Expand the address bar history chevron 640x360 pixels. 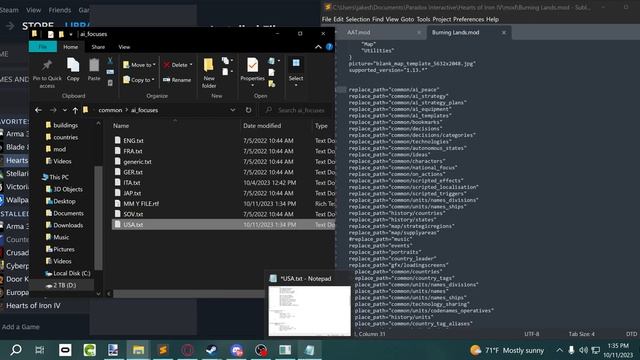232,110
